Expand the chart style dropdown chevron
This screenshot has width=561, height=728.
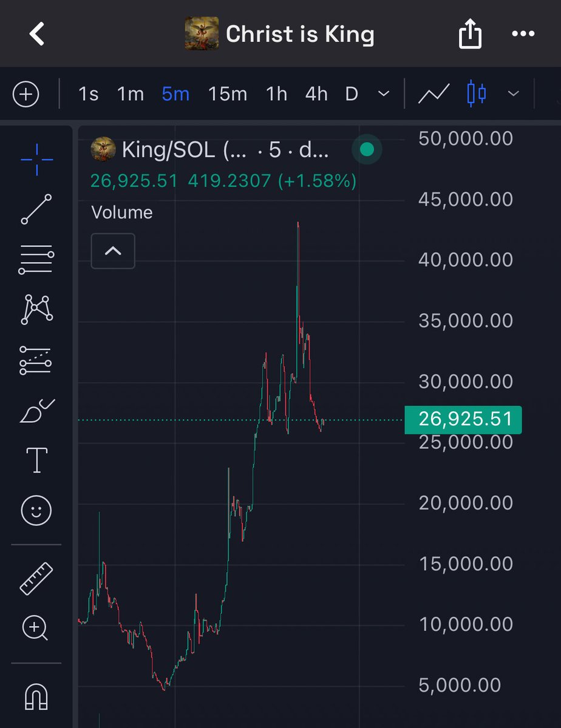point(514,94)
